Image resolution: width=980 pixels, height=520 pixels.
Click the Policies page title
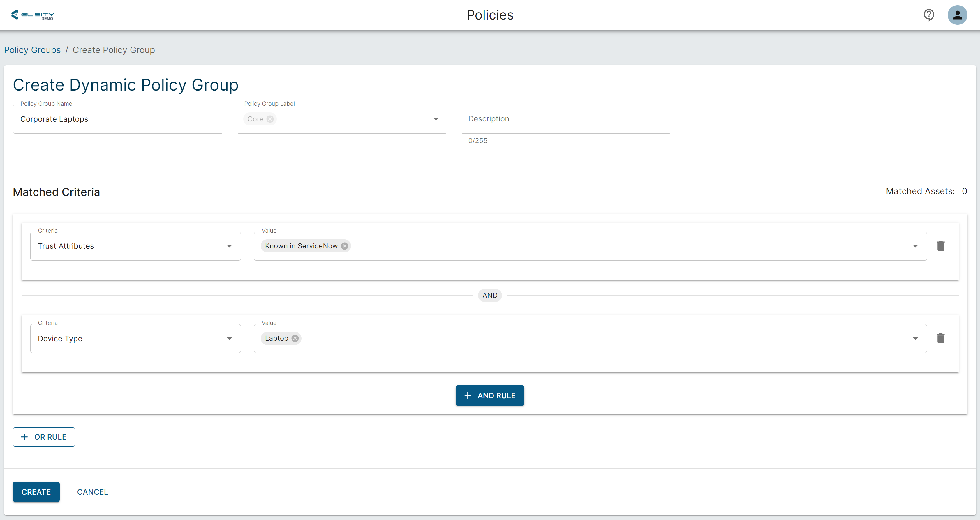pos(490,15)
